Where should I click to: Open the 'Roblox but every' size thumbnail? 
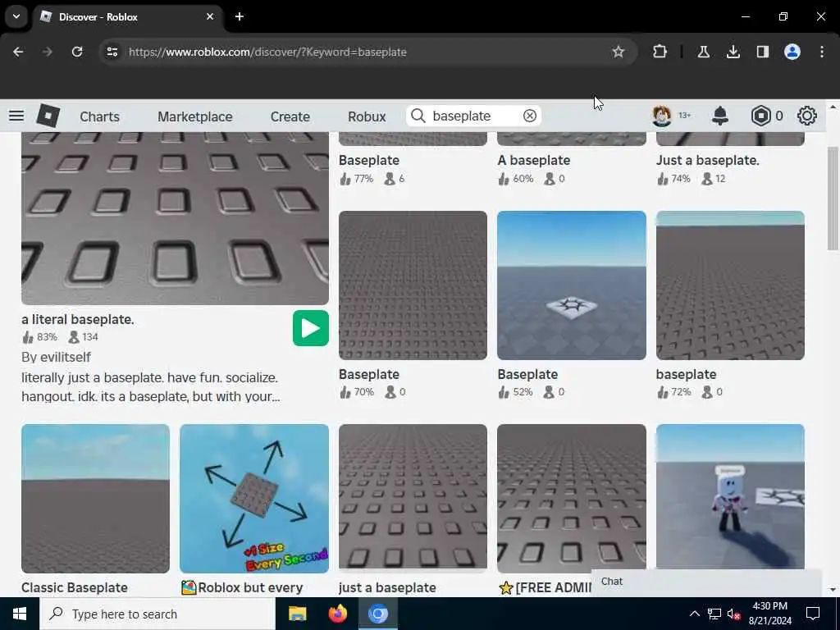point(254,498)
